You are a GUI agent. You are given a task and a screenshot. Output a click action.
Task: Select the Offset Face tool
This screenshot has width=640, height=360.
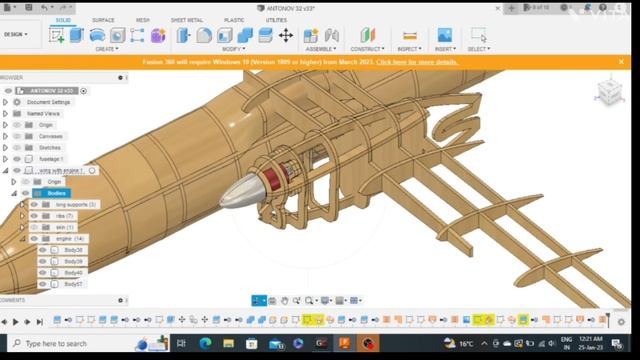point(265,36)
